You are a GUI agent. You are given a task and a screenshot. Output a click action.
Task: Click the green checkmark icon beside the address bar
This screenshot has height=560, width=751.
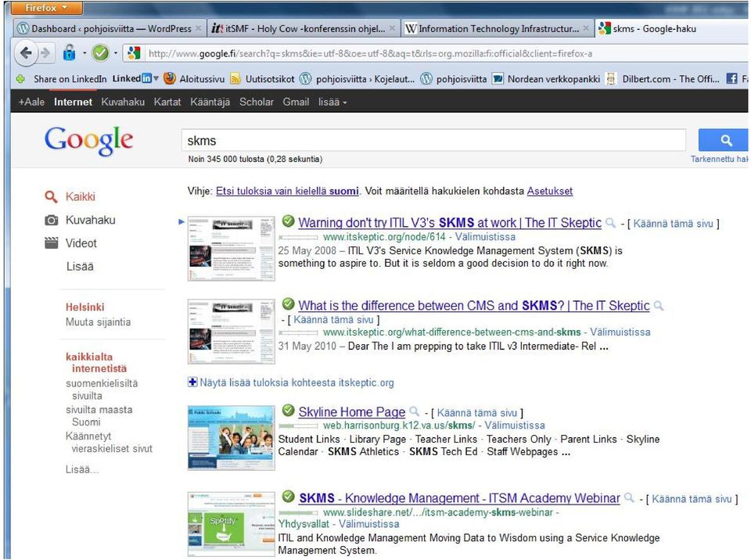100,52
